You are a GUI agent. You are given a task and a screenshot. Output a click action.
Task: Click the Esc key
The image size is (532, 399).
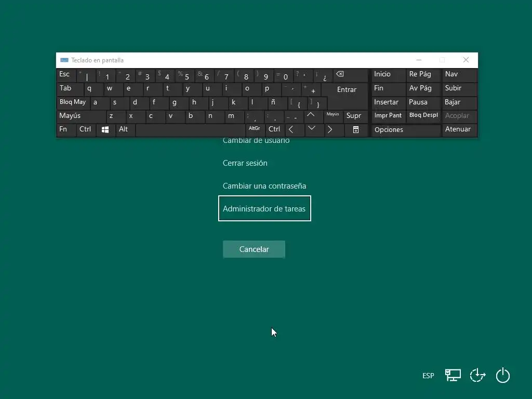coord(66,75)
